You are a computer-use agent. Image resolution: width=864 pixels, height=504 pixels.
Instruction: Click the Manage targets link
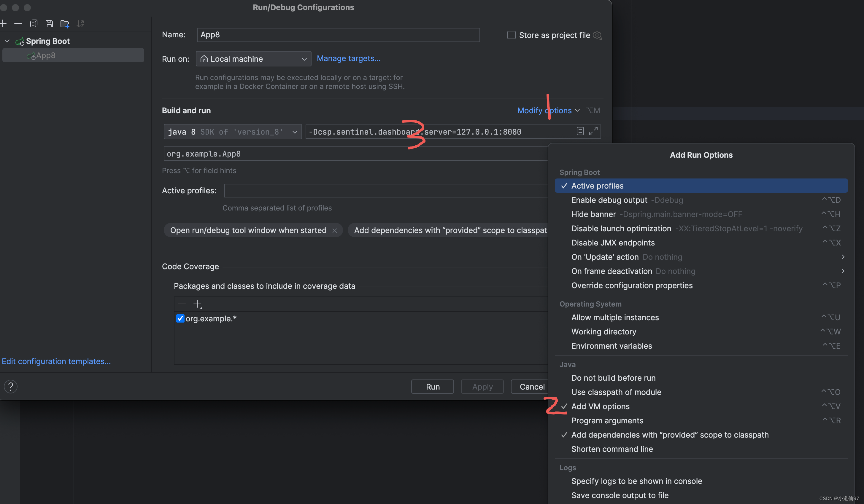(x=348, y=58)
